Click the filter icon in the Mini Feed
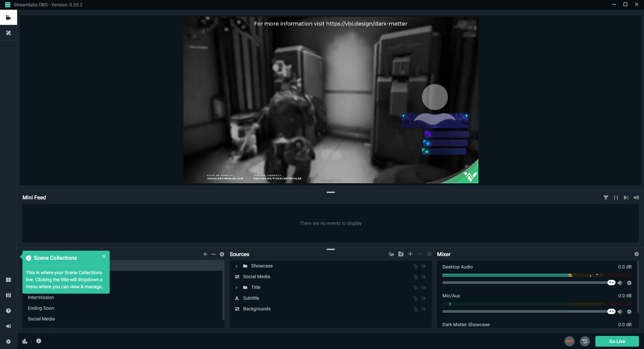The image size is (644, 349). tap(606, 198)
